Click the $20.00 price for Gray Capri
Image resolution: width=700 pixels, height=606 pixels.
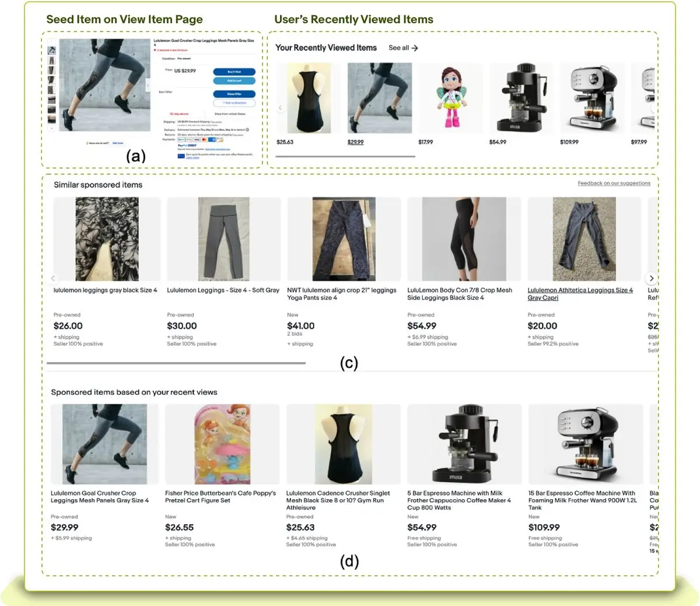(x=542, y=326)
